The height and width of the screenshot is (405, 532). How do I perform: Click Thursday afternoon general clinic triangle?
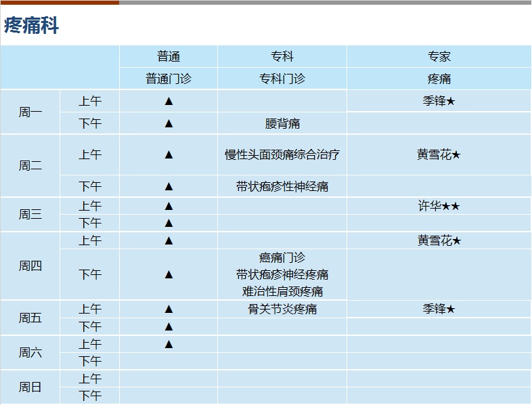pos(169,274)
